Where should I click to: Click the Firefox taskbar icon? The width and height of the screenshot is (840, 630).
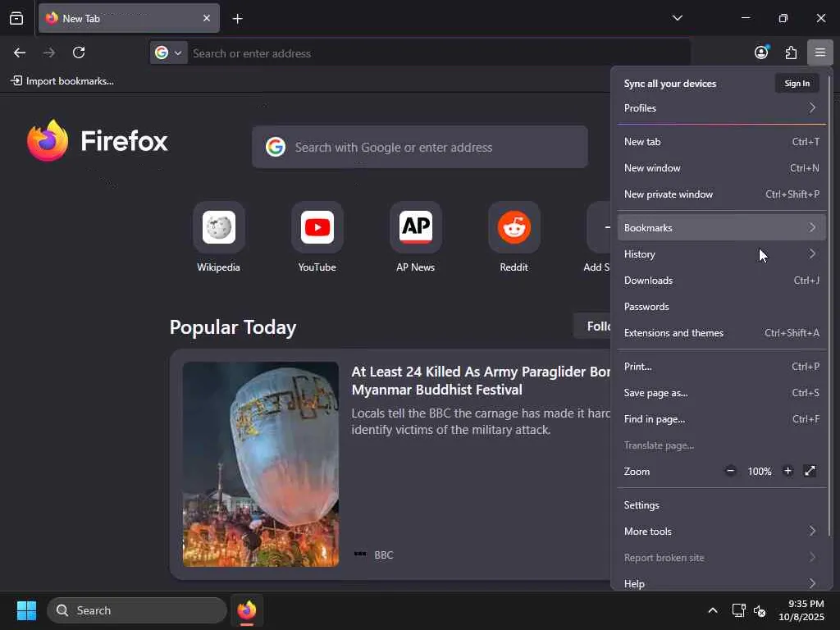click(246, 610)
